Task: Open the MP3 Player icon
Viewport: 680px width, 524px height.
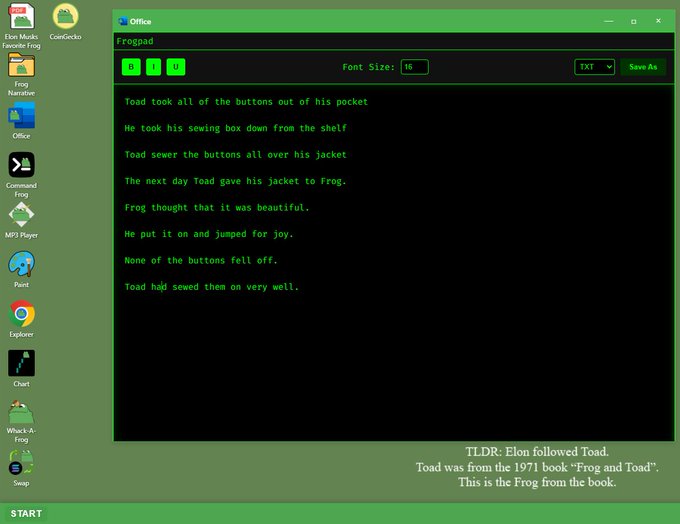Action: 21,215
